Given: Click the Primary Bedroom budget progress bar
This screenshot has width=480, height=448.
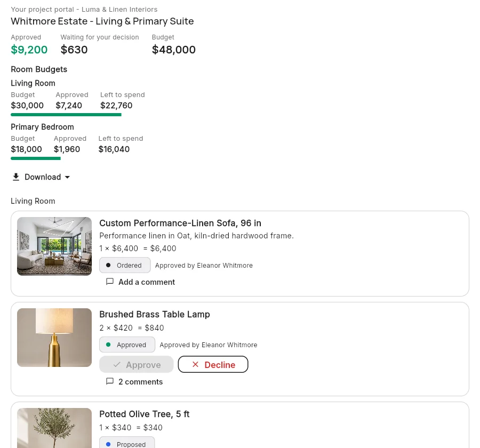Looking at the screenshot, I should pos(36,158).
